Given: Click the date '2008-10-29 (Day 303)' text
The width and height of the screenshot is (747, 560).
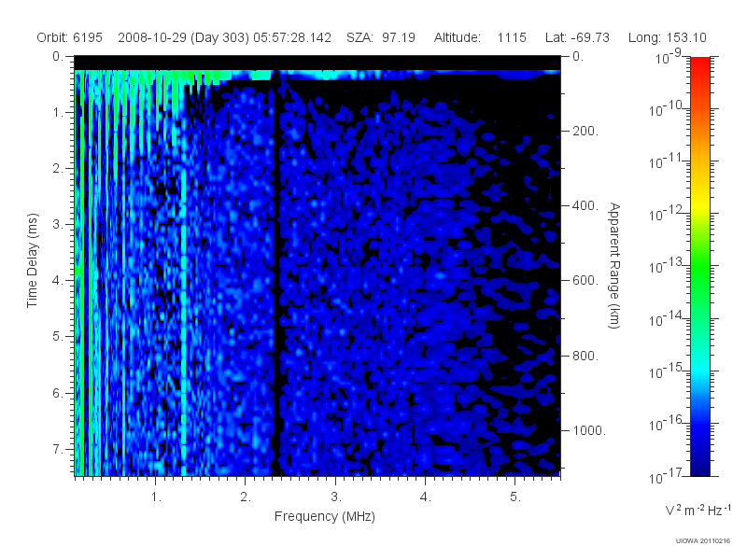Looking at the screenshot, I should tap(183, 37).
